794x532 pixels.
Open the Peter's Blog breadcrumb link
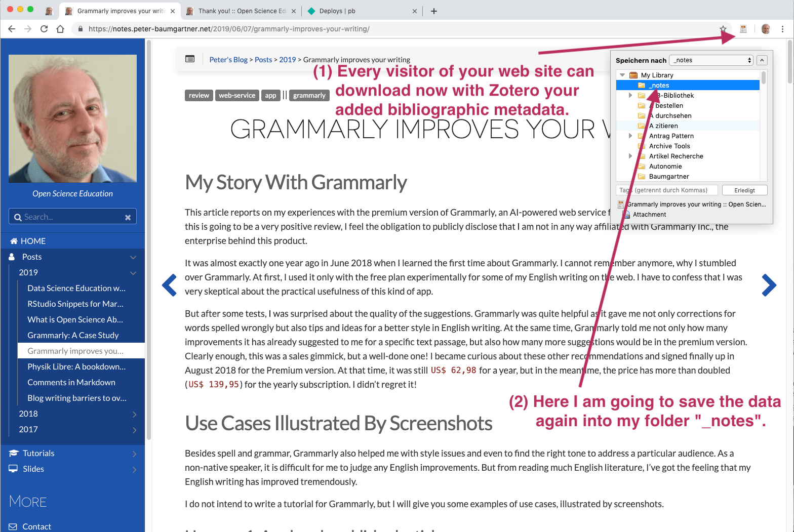[x=228, y=60]
